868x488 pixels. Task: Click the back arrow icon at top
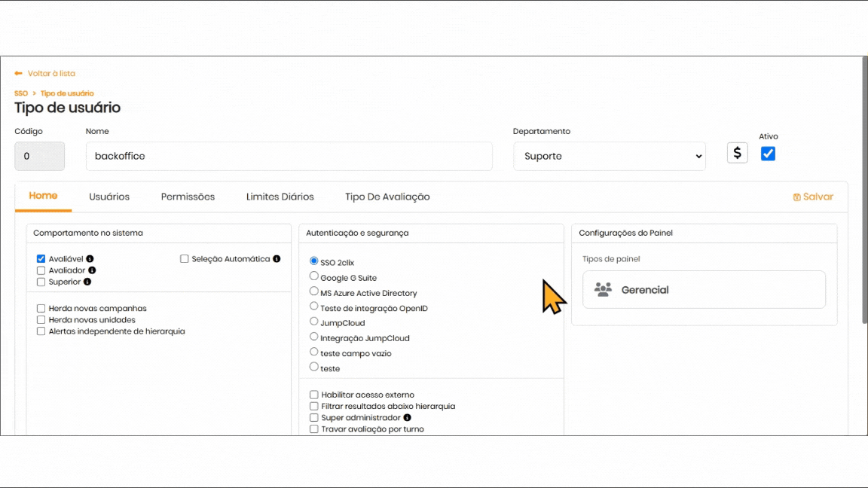(19, 74)
